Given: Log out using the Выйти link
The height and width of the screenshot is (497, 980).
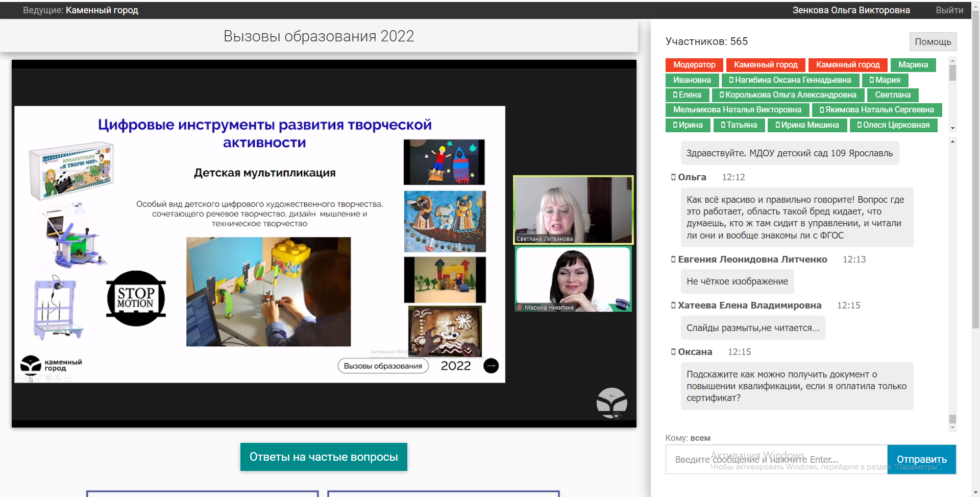Looking at the screenshot, I should pos(949,10).
